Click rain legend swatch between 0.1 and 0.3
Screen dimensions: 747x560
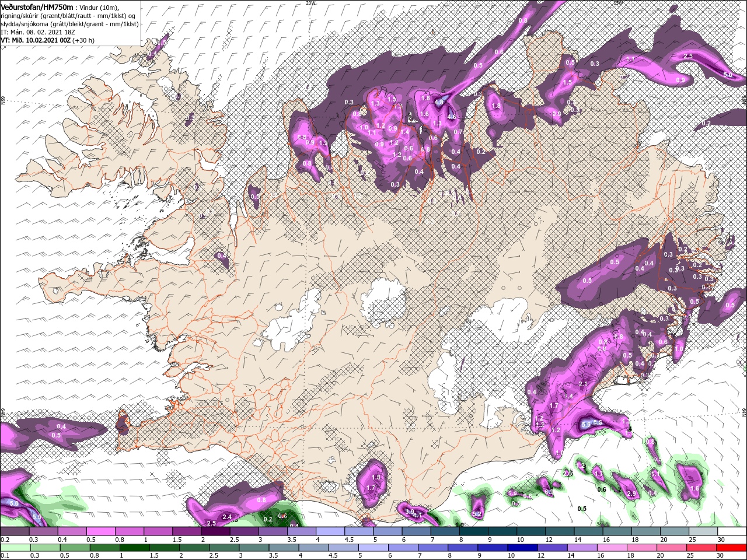15,548
